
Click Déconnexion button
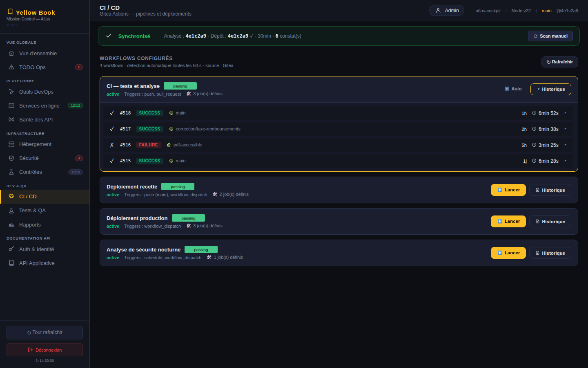(45, 350)
